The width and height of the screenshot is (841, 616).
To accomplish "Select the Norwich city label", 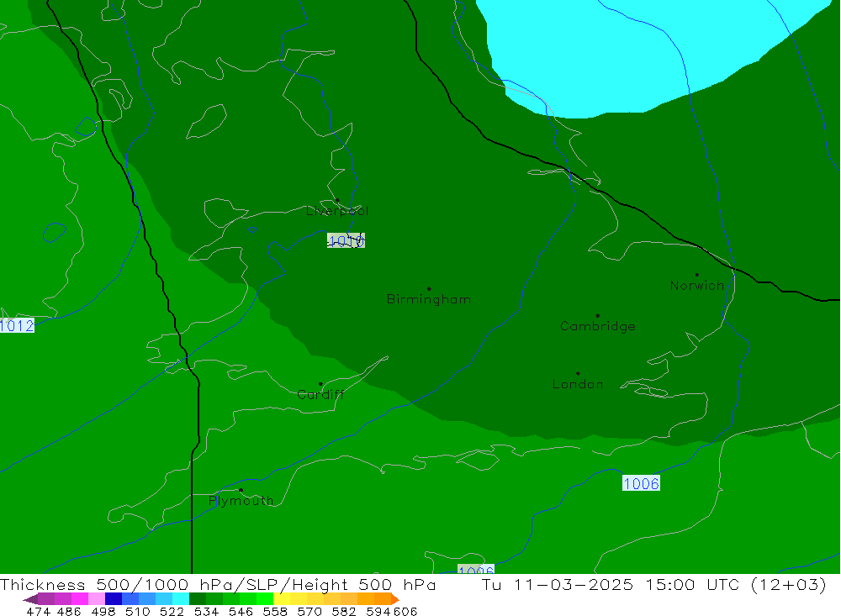I will (x=696, y=286).
